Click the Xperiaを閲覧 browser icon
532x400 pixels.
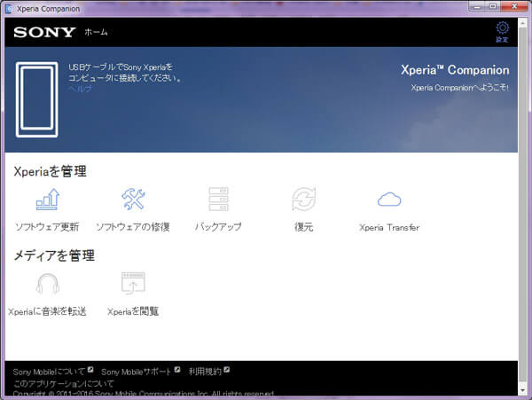coord(133,283)
